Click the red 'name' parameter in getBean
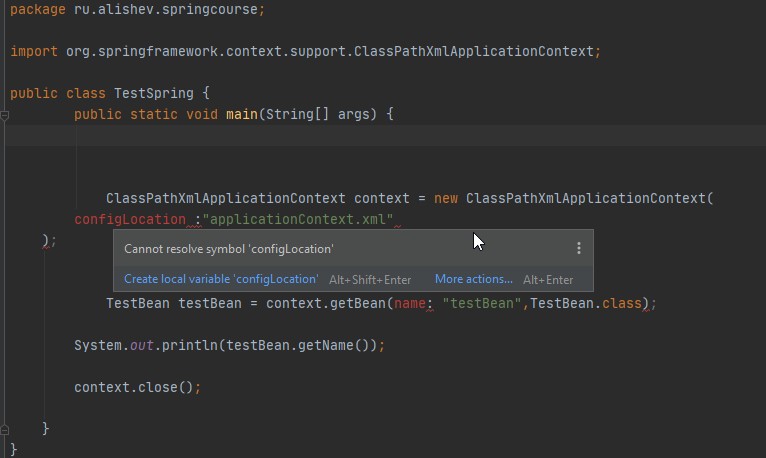 (409, 303)
